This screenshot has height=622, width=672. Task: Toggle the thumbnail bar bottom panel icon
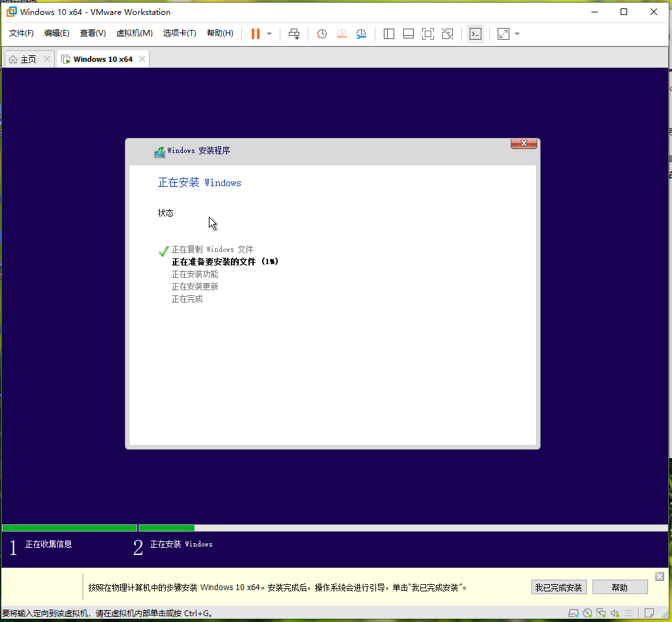tap(409, 34)
